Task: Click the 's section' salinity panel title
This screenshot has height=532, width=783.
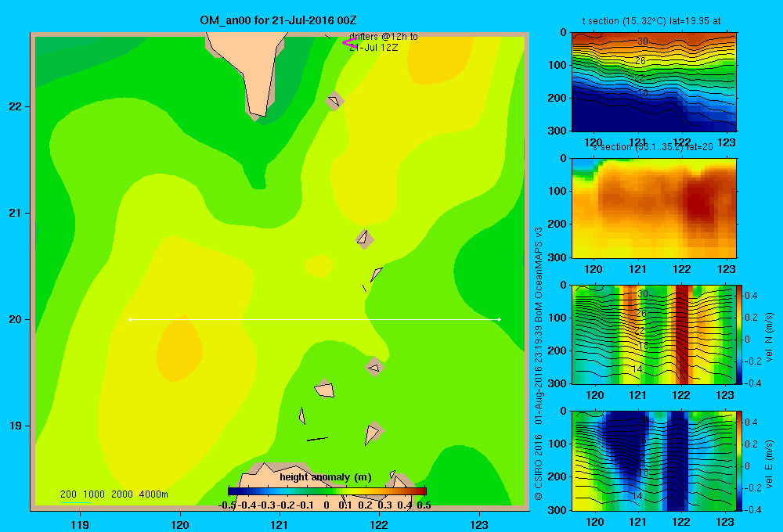Action: tap(653, 147)
